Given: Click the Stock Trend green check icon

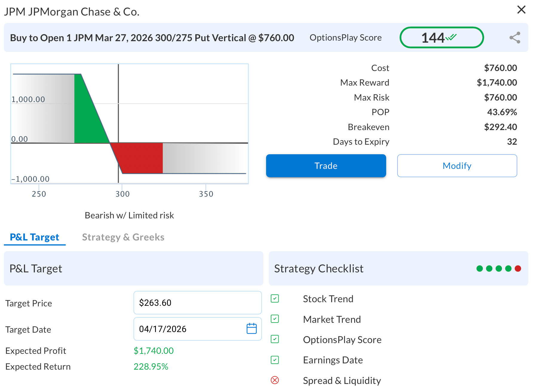Looking at the screenshot, I should [x=275, y=299].
